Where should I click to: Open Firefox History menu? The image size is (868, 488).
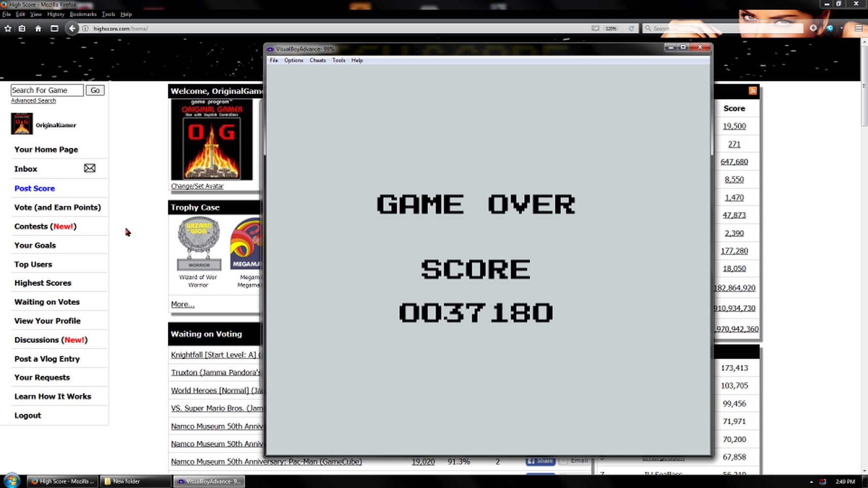[55, 14]
